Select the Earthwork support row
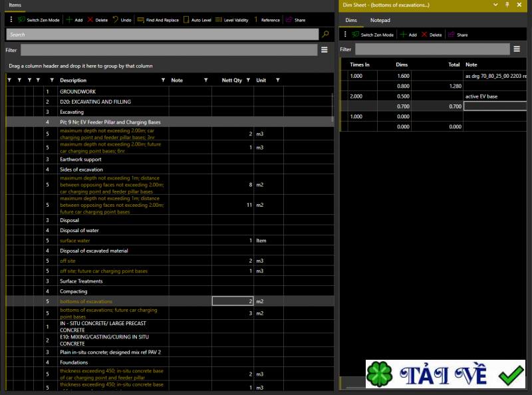532x395 pixels. (170, 160)
